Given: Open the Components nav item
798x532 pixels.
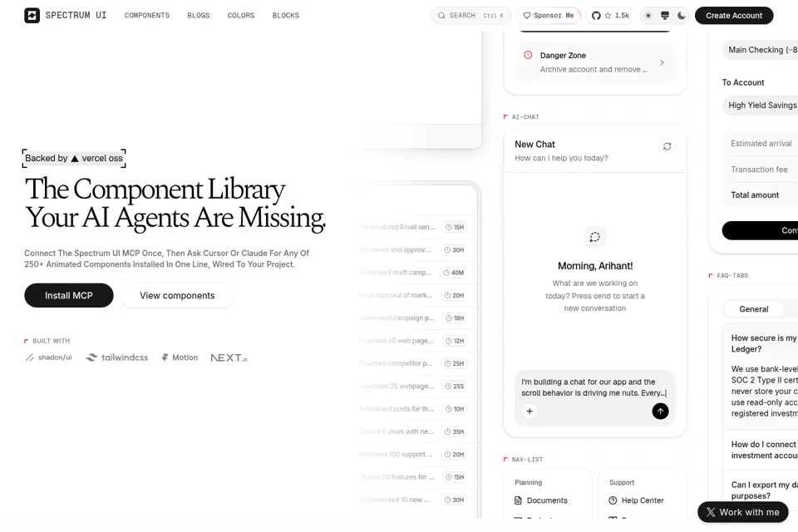Looking at the screenshot, I should (147, 15).
